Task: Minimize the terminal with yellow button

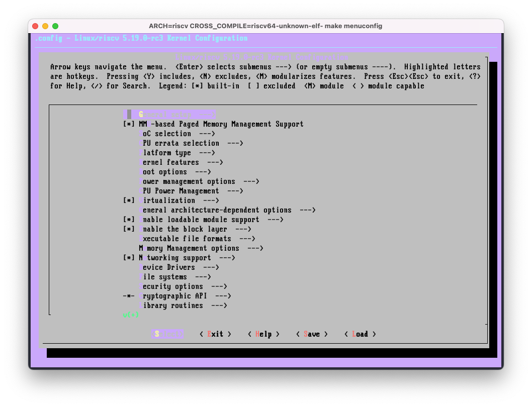Action: pyautogui.click(x=45, y=26)
